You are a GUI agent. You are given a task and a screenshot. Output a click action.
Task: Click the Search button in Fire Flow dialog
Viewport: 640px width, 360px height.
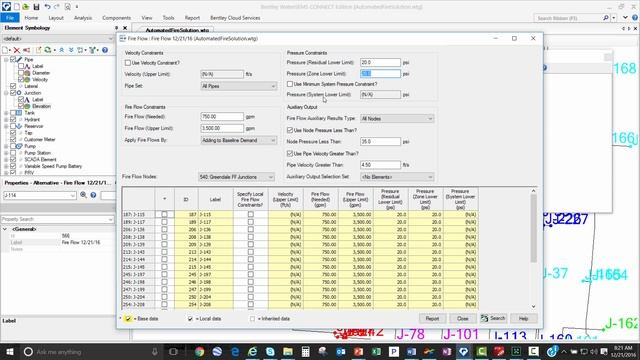click(x=493, y=318)
